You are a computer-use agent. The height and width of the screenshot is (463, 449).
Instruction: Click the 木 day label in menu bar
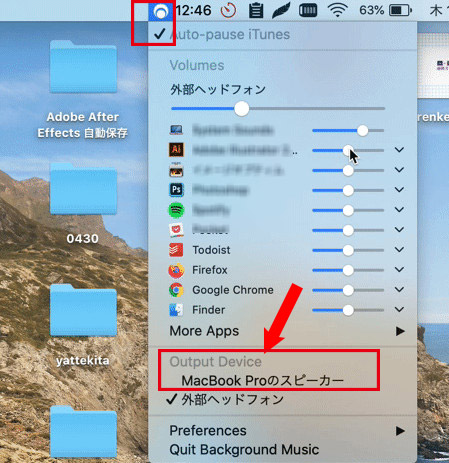[x=436, y=11]
